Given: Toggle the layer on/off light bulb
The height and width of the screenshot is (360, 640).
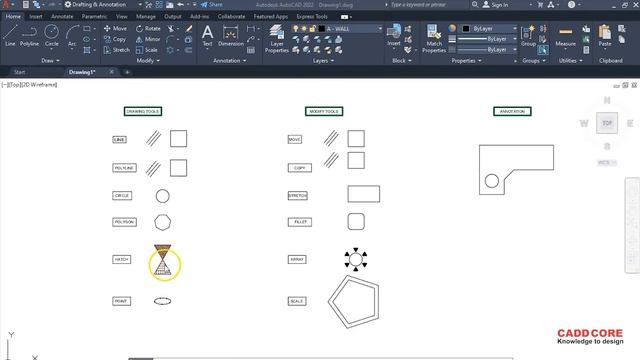Looking at the screenshot, I should (x=296, y=29).
